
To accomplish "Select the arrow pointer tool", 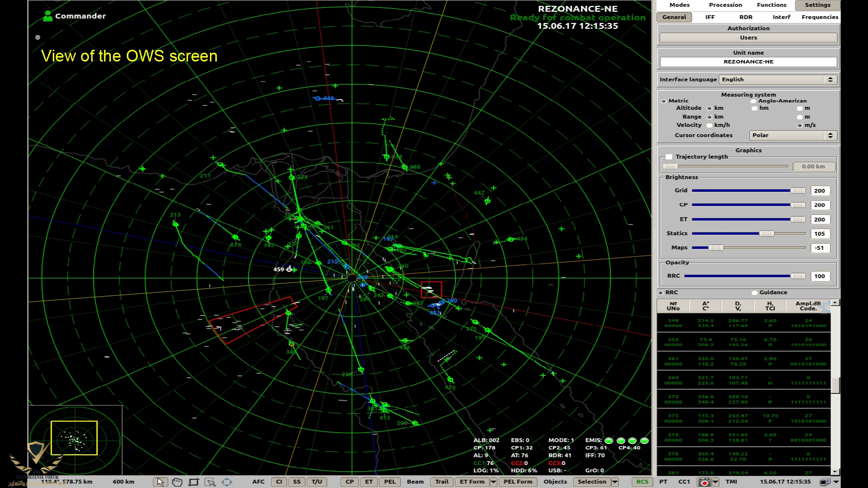I will coord(160,482).
